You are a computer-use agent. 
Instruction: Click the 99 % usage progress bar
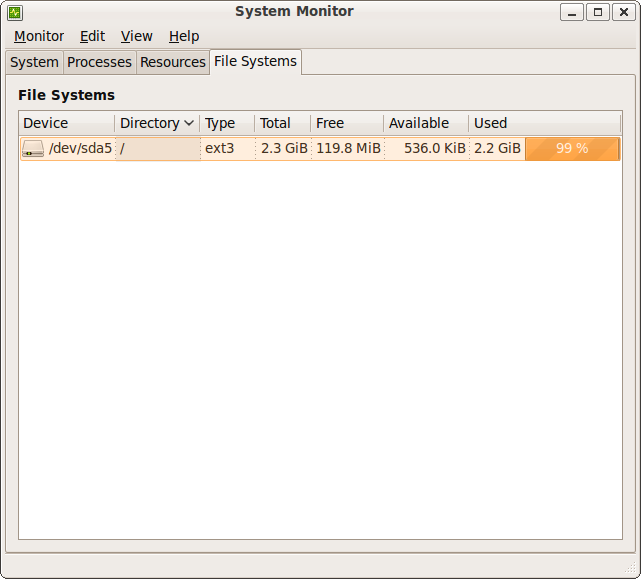572,148
